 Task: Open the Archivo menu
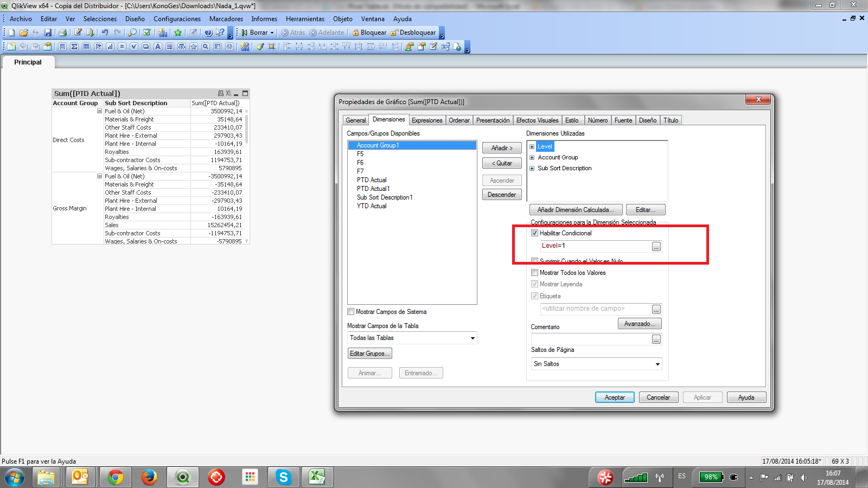click(x=21, y=19)
